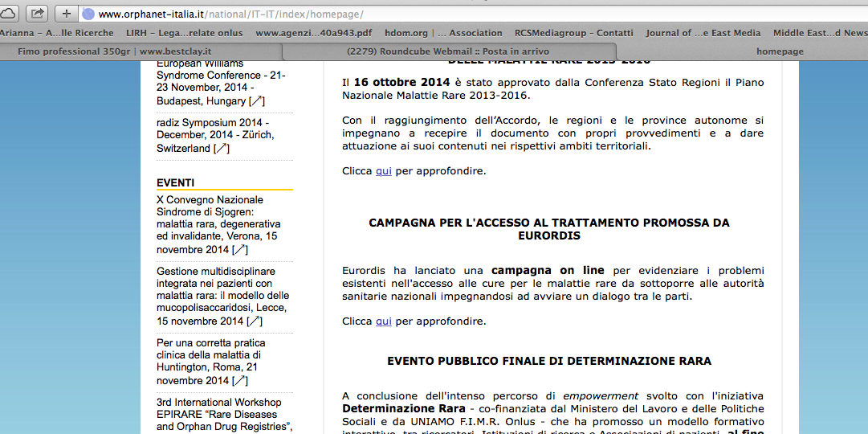Click 'qui' link under Piano Nazionale Malattie Rare
The height and width of the screenshot is (434, 868).
(x=383, y=170)
